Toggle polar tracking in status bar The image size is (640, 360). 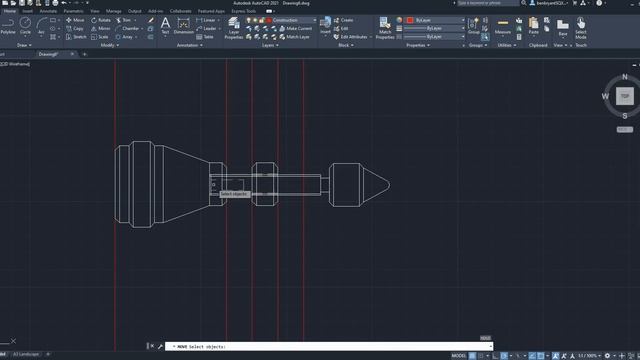pyautogui.click(x=504, y=356)
